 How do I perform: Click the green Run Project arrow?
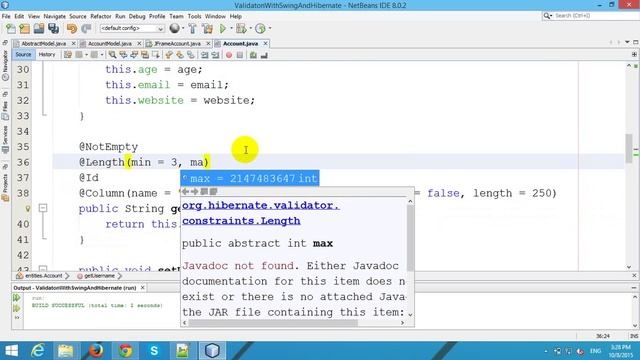223,29
